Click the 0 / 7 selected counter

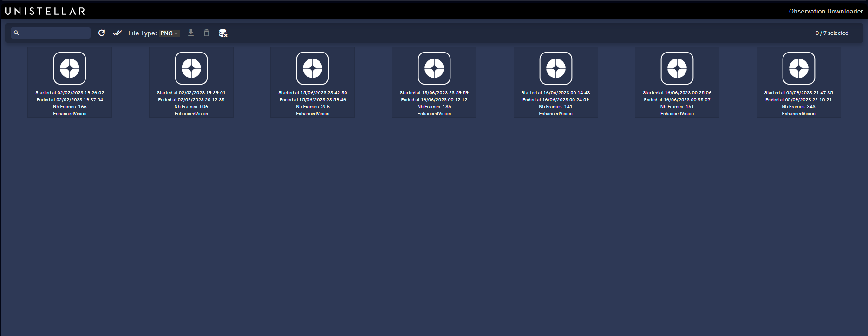832,33
